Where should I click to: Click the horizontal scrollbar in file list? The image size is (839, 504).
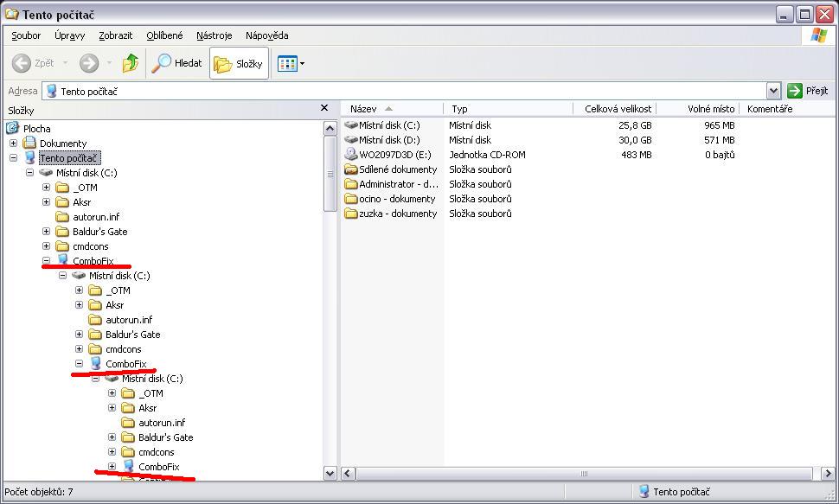click(584, 474)
